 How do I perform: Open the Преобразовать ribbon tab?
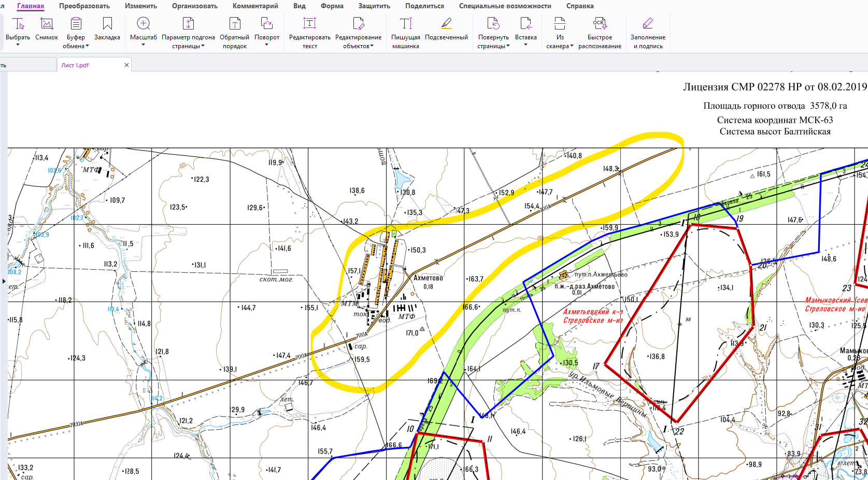[84, 6]
